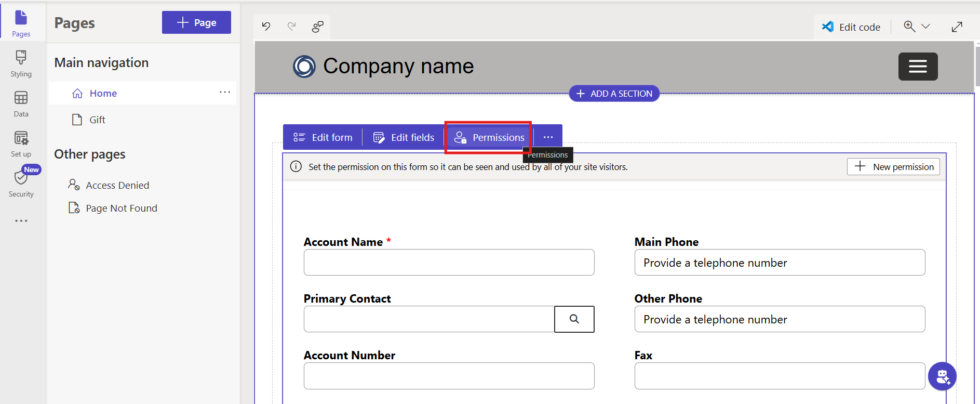
Task: Open the Access Denied page
Action: (x=117, y=186)
